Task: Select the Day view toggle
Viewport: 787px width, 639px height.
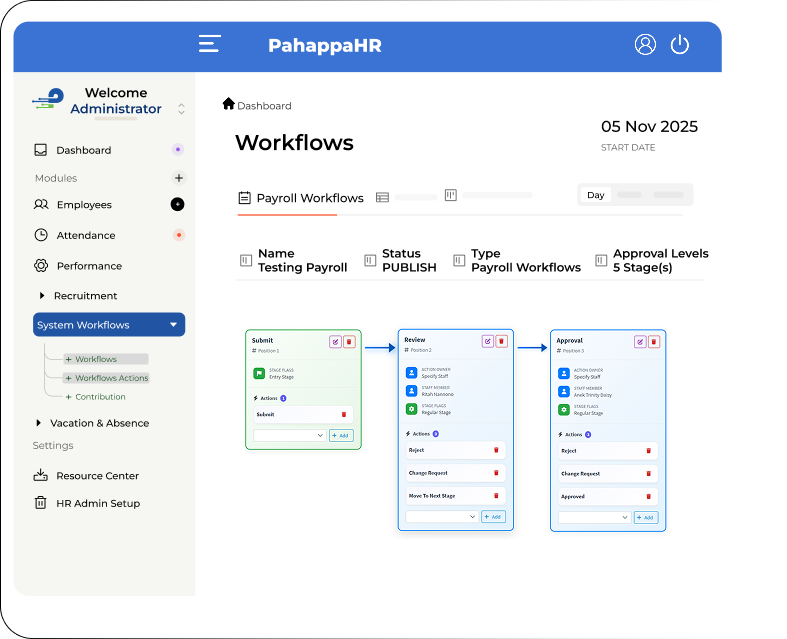Action: pyautogui.click(x=596, y=195)
